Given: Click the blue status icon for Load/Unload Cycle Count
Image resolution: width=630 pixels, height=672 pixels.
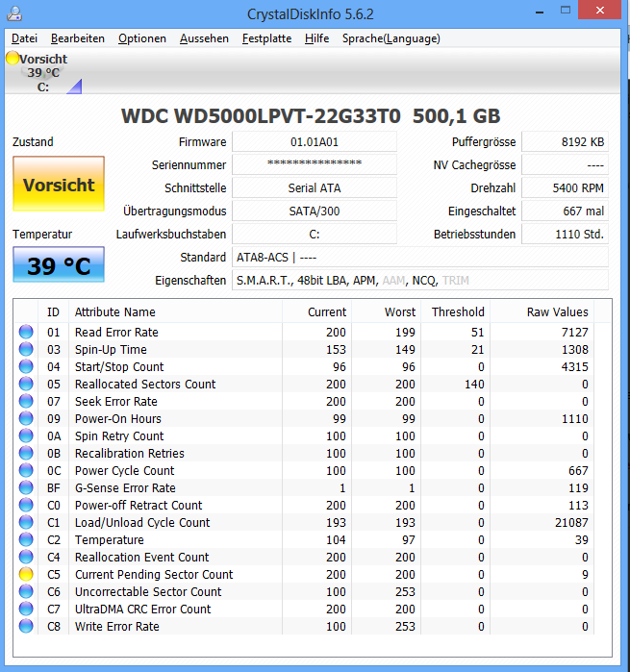Looking at the screenshot, I should coord(26,522).
